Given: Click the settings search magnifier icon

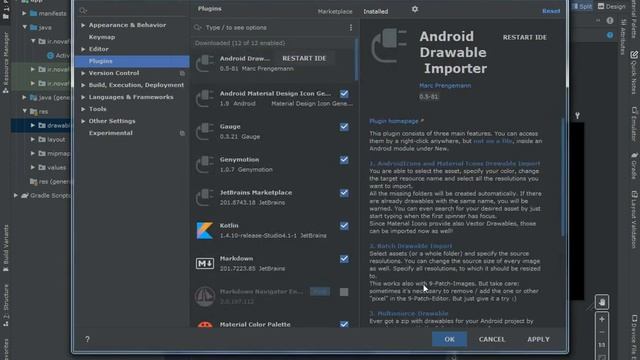Looking at the screenshot, I should click(x=83, y=11).
